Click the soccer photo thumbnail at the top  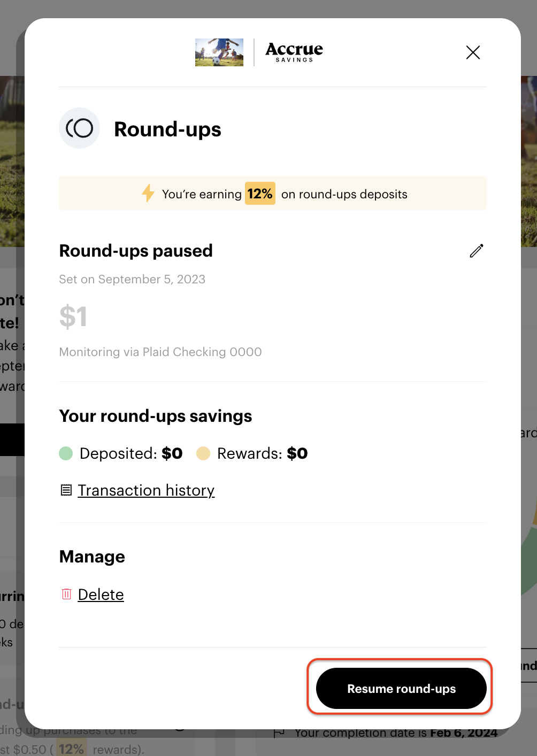tap(219, 52)
